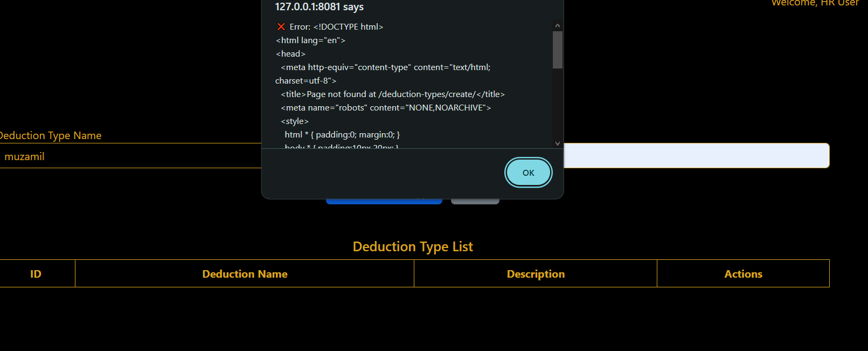Image resolution: width=868 pixels, height=351 pixels.
Task: Click the html lang="en" line in dialog
Action: 310,40
